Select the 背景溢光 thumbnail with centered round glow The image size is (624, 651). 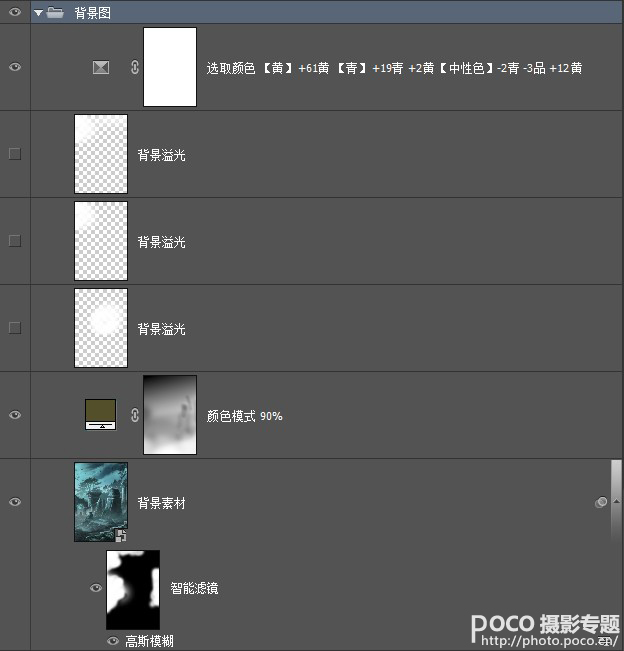coord(101,328)
